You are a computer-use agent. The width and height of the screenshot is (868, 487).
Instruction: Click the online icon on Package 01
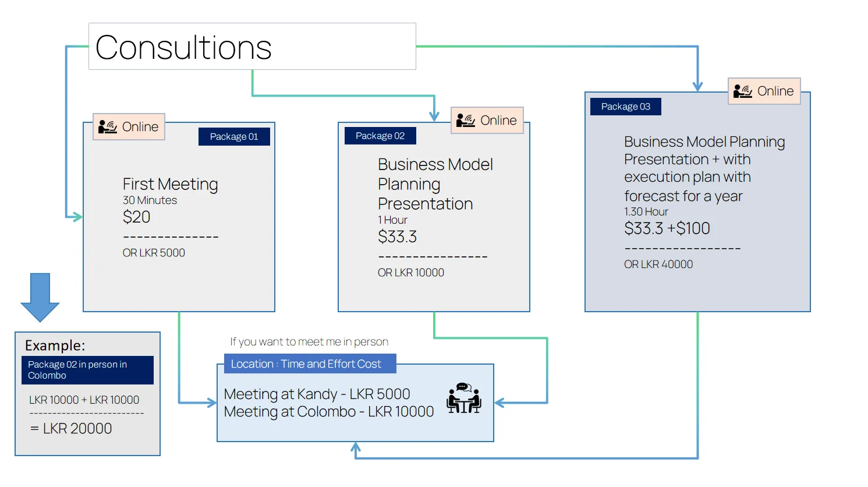[x=108, y=127]
